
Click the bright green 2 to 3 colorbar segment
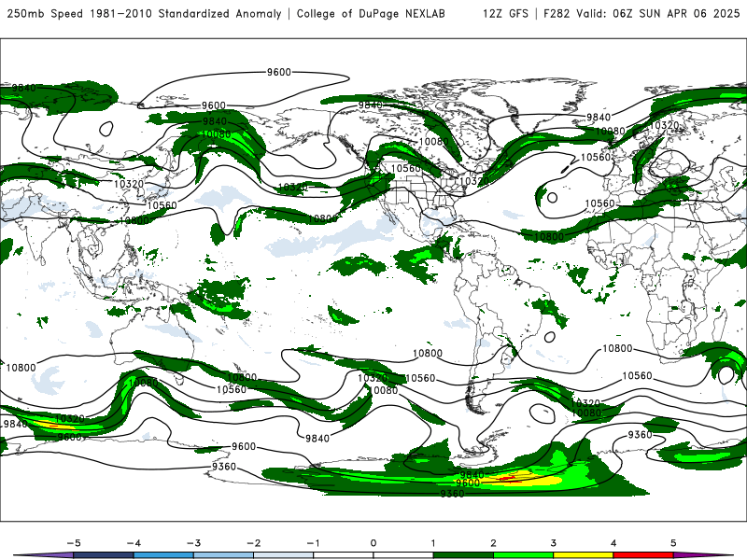tap(523, 555)
